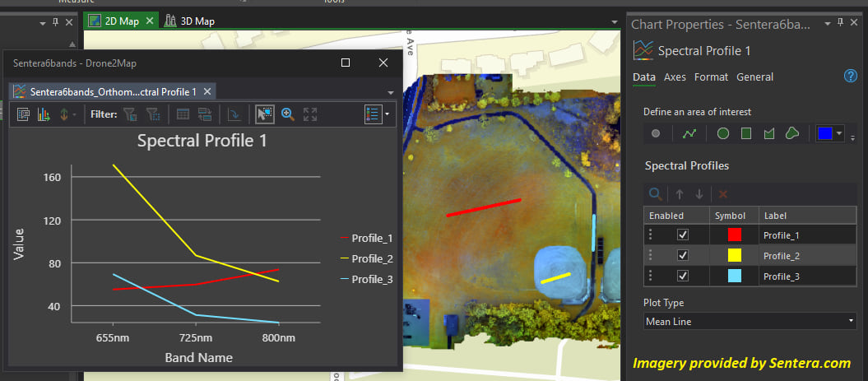Open chart Properties from chart toolbar

point(23,114)
